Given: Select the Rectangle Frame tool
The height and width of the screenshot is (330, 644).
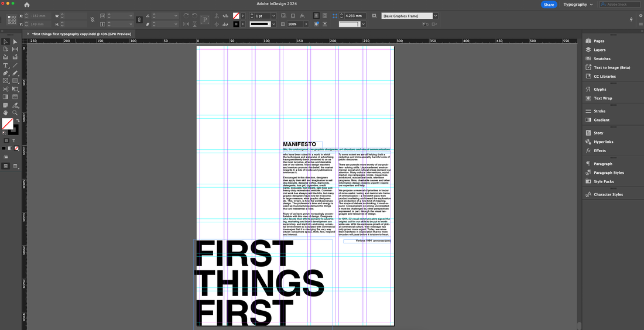Looking at the screenshot, I should pyautogui.click(x=6, y=81).
